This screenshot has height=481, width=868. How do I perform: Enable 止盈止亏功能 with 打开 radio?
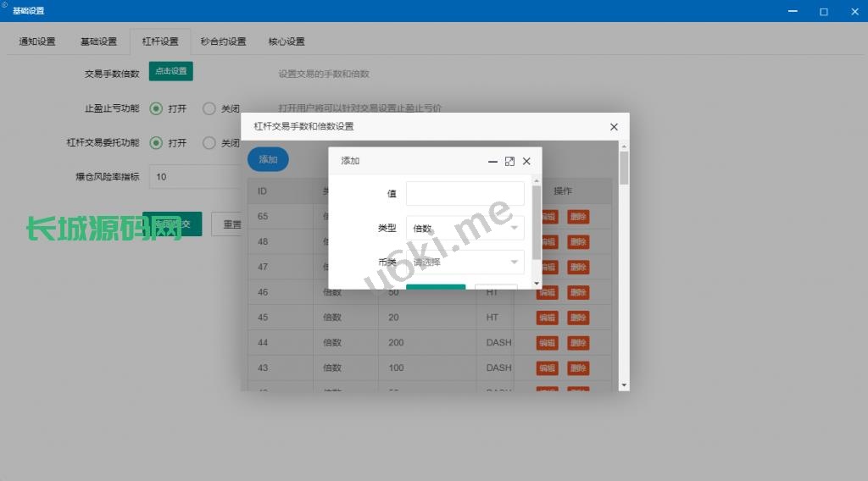156,108
